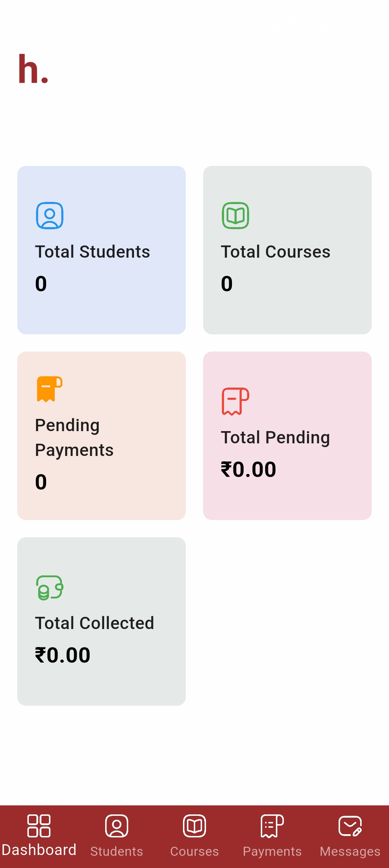Open the Pending Payments card title
This screenshot has height=868, width=389.
tap(74, 438)
